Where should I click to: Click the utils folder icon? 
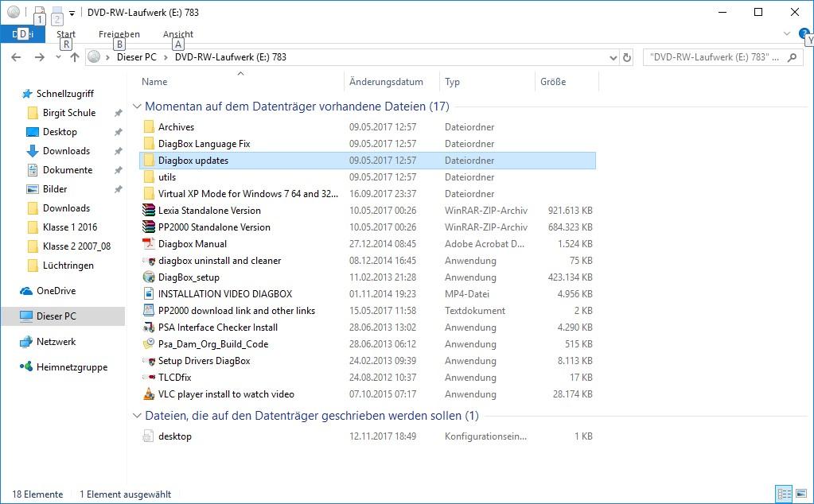pyautogui.click(x=149, y=176)
